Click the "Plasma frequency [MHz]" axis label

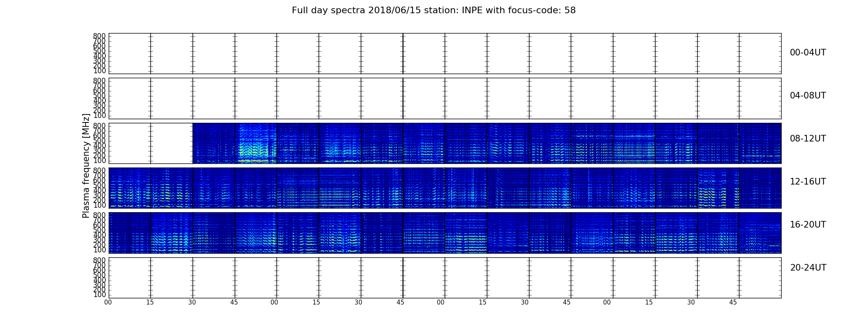click(x=86, y=165)
